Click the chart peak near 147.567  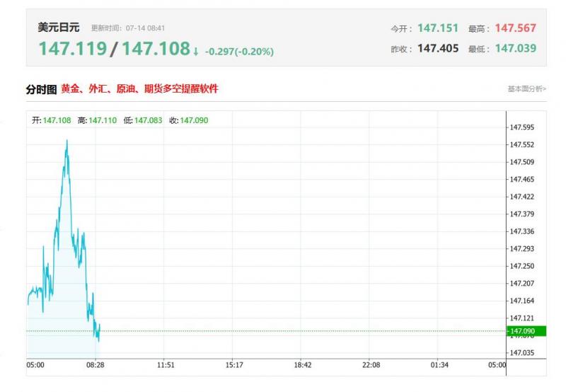(67, 141)
